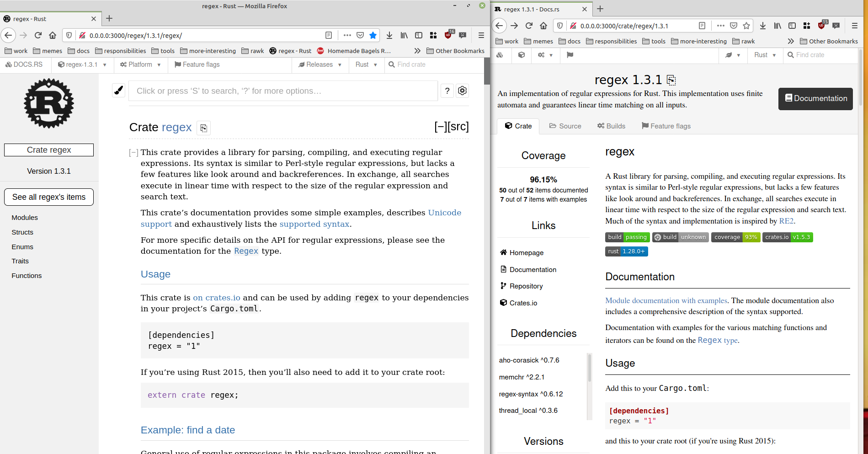Open 'memes' bookmark folder in left window
This screenshot has width=868, height=454.
click(48, 51)
